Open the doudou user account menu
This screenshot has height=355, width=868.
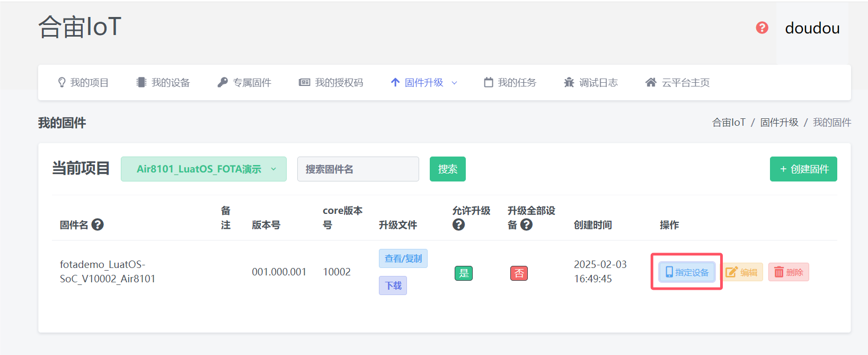tap(812, 28)
